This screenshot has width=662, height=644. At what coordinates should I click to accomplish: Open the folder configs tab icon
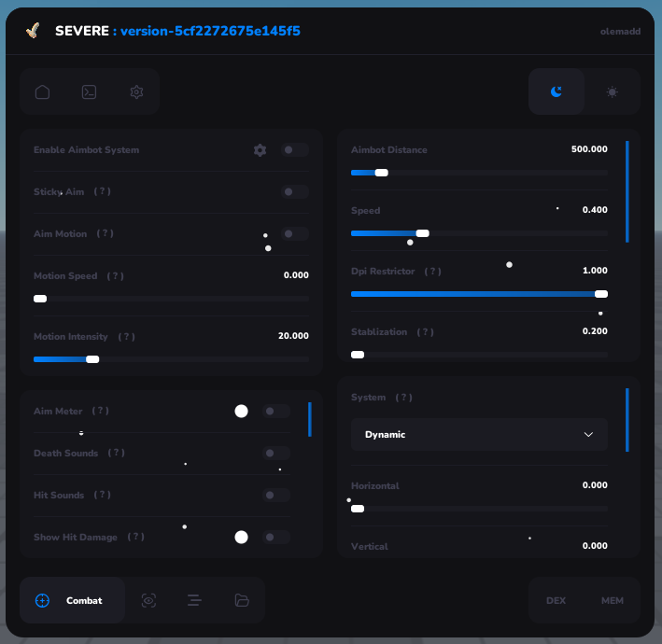242,600
